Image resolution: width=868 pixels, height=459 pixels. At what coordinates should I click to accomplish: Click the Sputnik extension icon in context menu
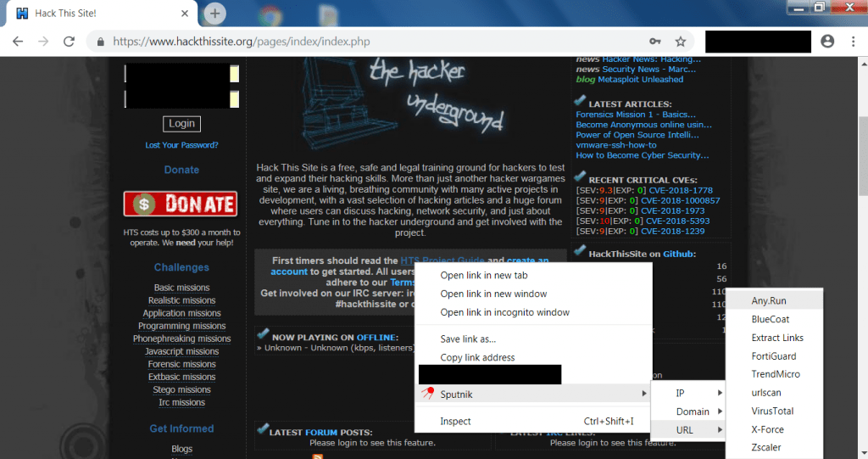(x=427, y=393)
